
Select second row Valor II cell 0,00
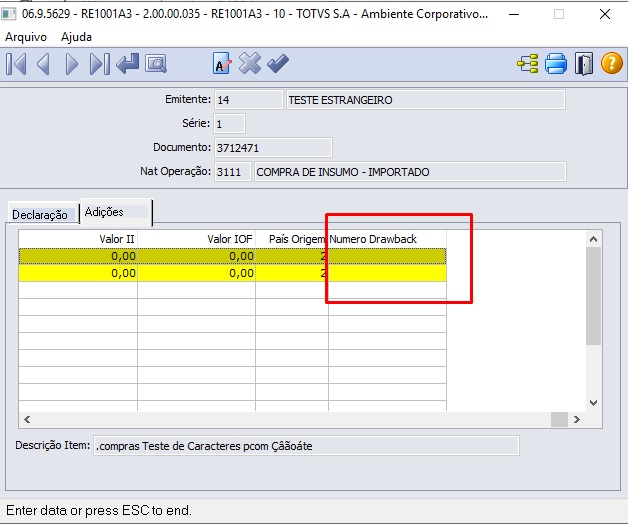click(x=78, y=273)
